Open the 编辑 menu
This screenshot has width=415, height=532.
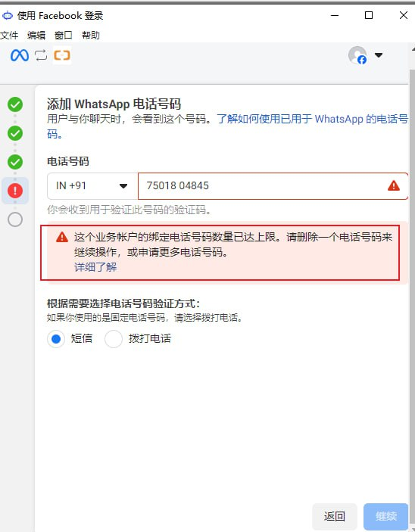36,36
